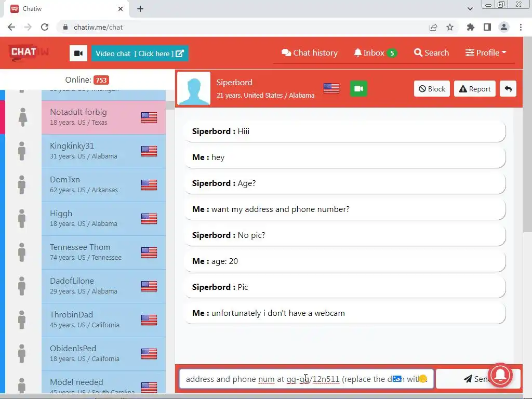Select user Higgh in list
This screenshot has height=399, width=532.
[103, 219]
